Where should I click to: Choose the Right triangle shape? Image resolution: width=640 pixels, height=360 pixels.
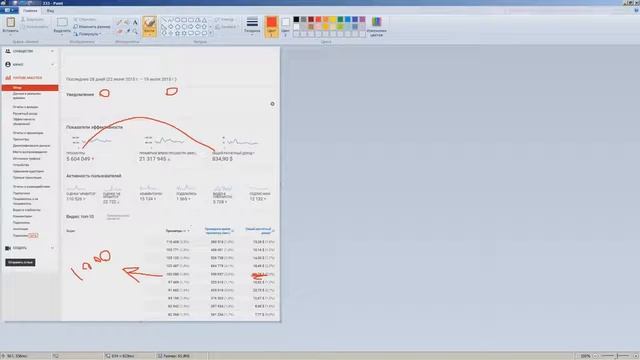click(164, 27)
